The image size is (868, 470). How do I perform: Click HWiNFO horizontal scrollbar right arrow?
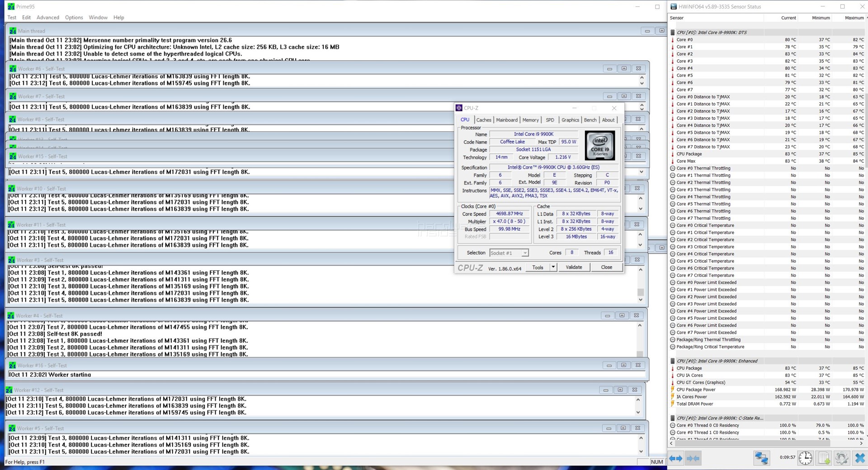point(861,443)
